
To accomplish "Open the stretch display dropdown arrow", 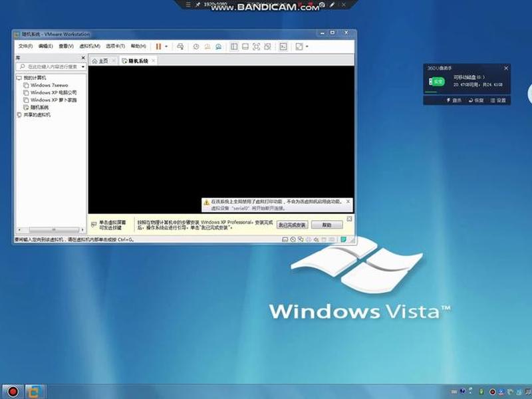I will click(x=307, y=47).
